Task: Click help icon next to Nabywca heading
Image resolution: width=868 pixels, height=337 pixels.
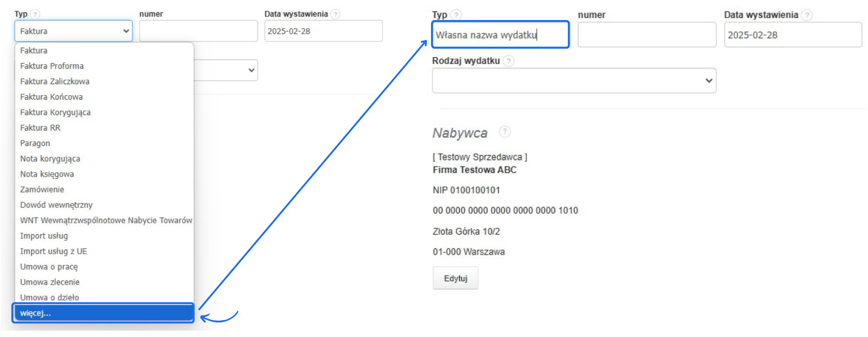Action: [505, 132]
